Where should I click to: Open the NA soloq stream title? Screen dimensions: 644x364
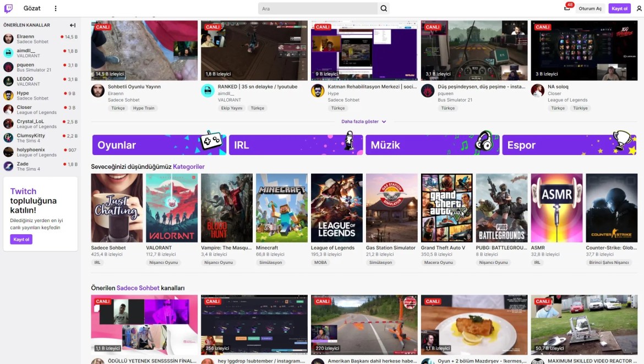tap(558, 86)
